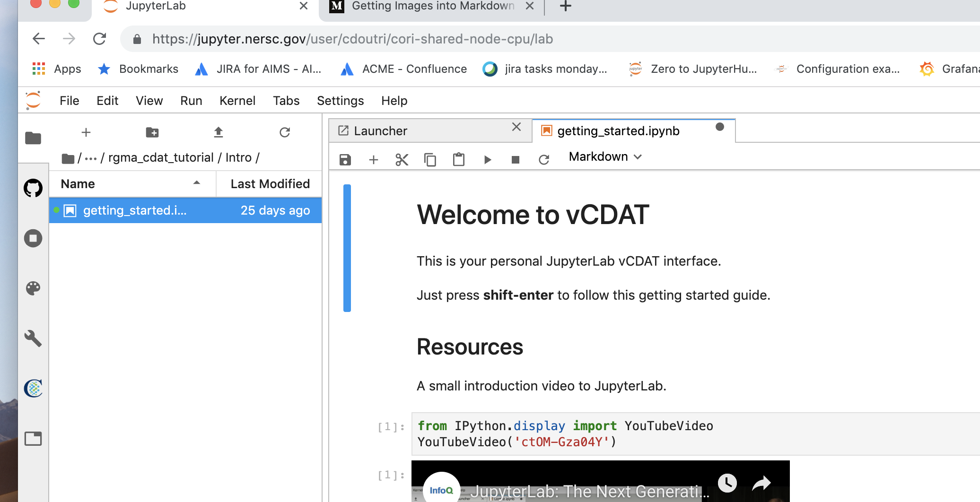Open the File Browser sidebar folder icon
Screen dimensions: 980x502
(33, 138)
